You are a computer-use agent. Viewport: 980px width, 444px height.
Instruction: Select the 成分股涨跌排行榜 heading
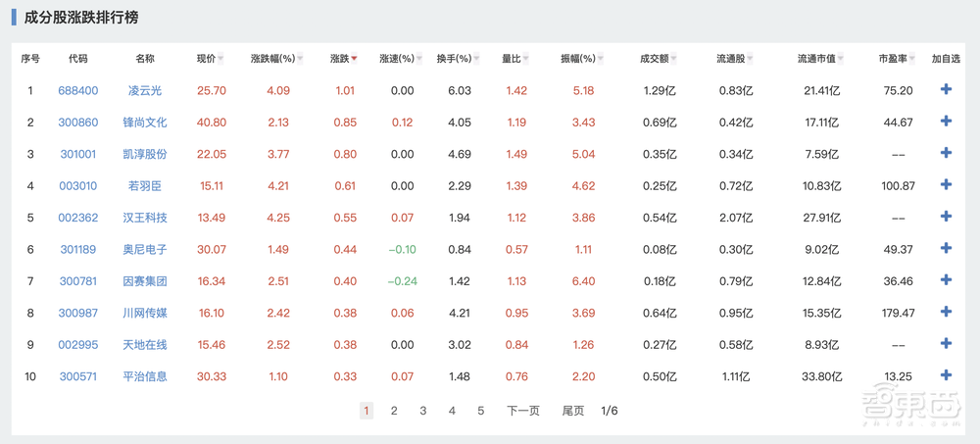[80, 18]
